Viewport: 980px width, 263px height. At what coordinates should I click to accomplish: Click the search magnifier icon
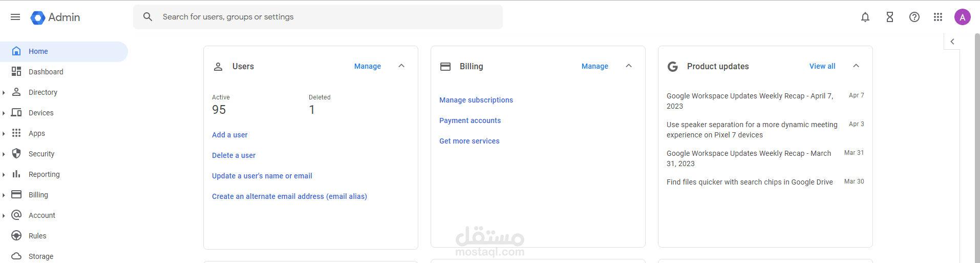(x=147, y=17)
